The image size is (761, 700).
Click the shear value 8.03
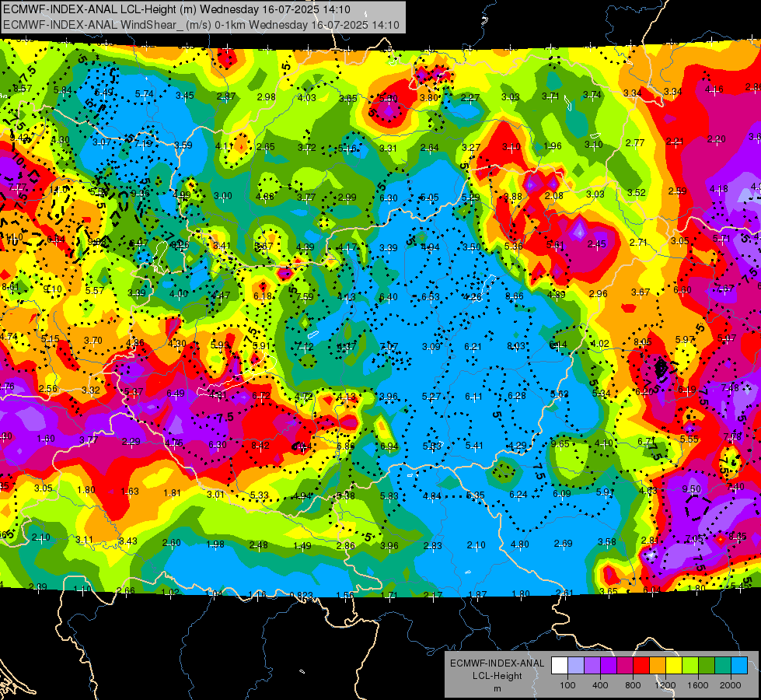click(516, 345)
